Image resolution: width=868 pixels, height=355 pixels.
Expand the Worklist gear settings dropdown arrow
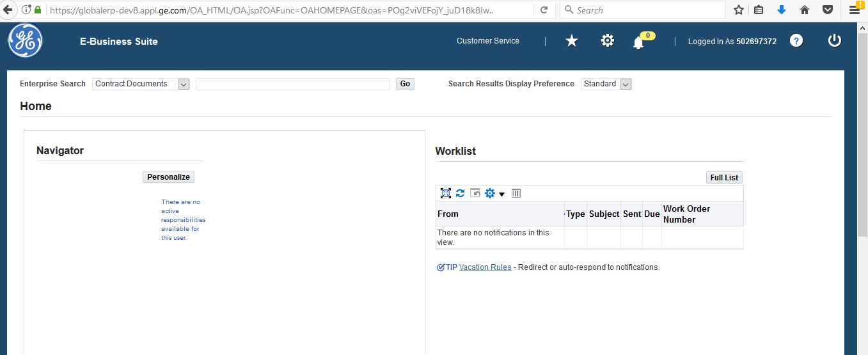point(501,194)
